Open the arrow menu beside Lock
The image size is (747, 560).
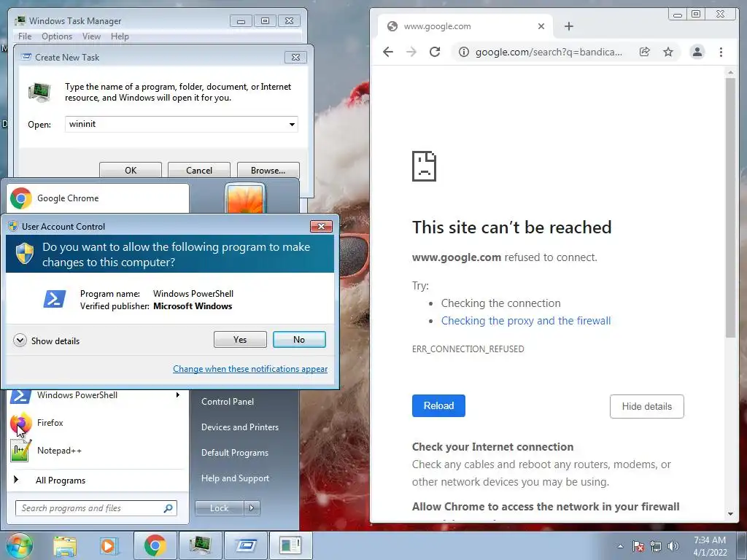click(x=252, y=508)
